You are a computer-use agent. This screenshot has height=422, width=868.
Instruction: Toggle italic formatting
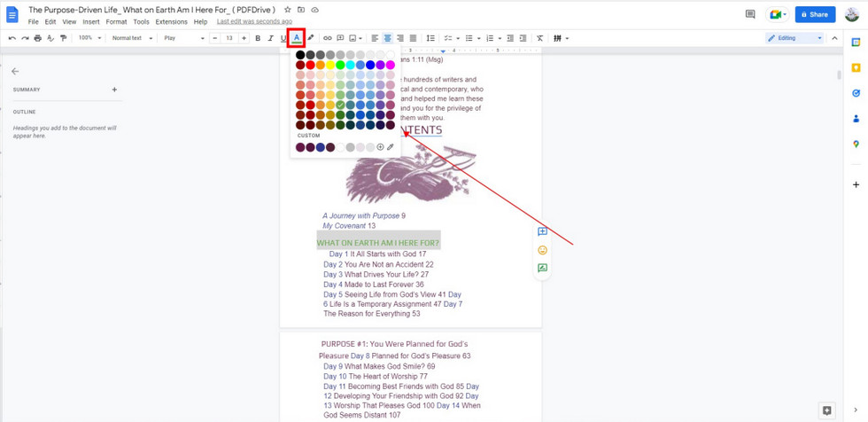pyautogui.click(x=270, y=38)
